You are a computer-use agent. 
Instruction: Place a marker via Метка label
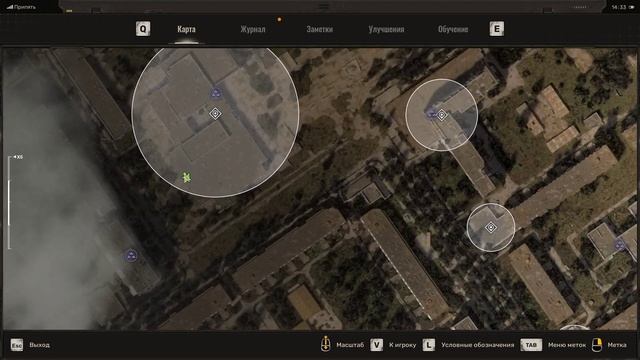click(x=617, y=345)
